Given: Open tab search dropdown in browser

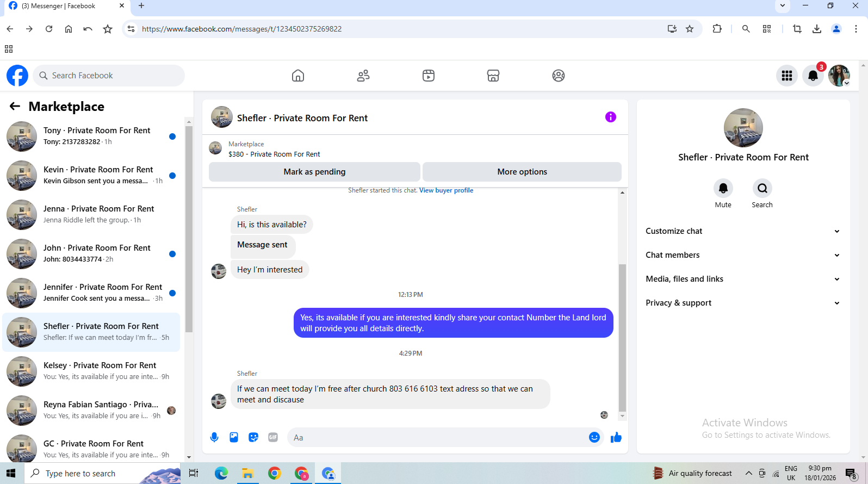Looking at the screenshot, I should tap(782, 6).
